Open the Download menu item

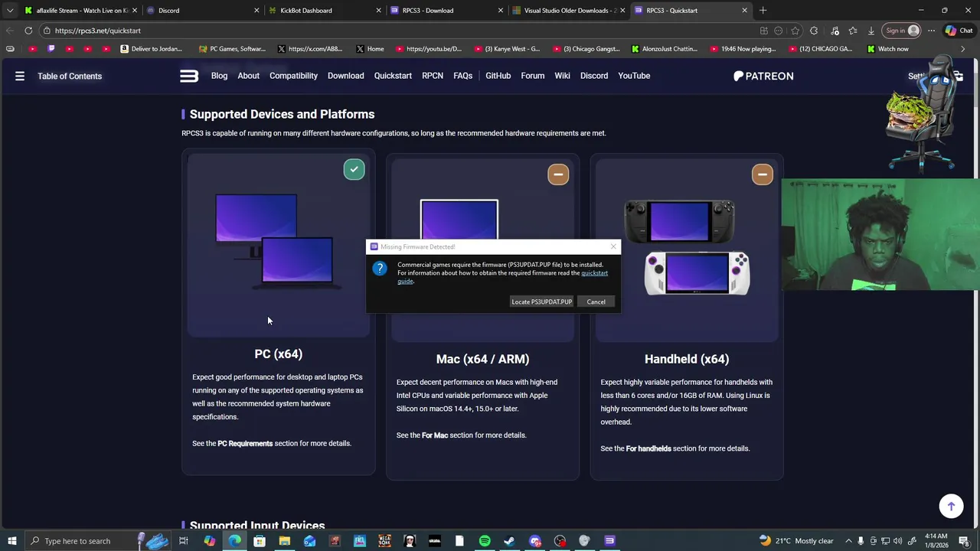(346, 76)
